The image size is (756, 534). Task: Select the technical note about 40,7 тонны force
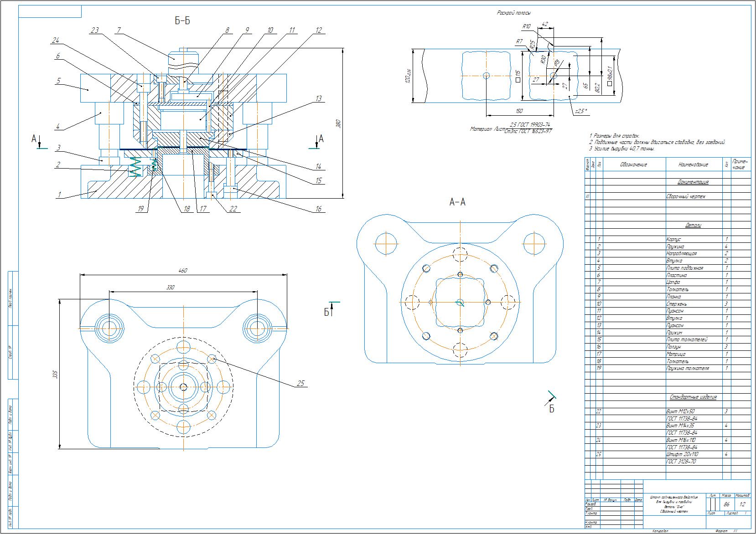pyautogui.click(x=622, y=149)
